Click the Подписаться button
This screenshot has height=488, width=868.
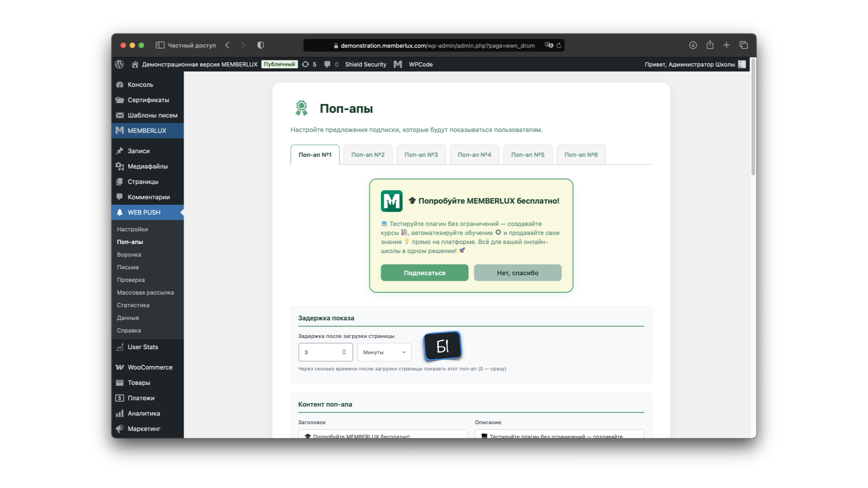coord(425,273)
